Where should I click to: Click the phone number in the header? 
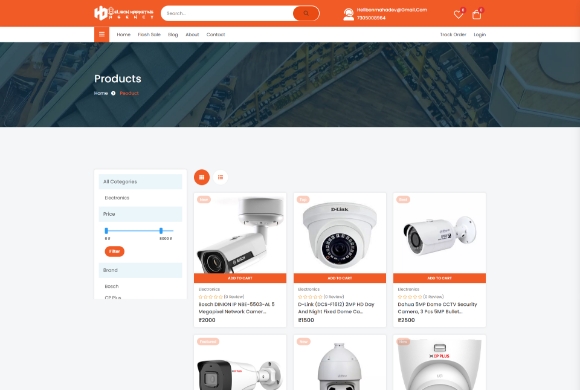click(x=371, y=18)
